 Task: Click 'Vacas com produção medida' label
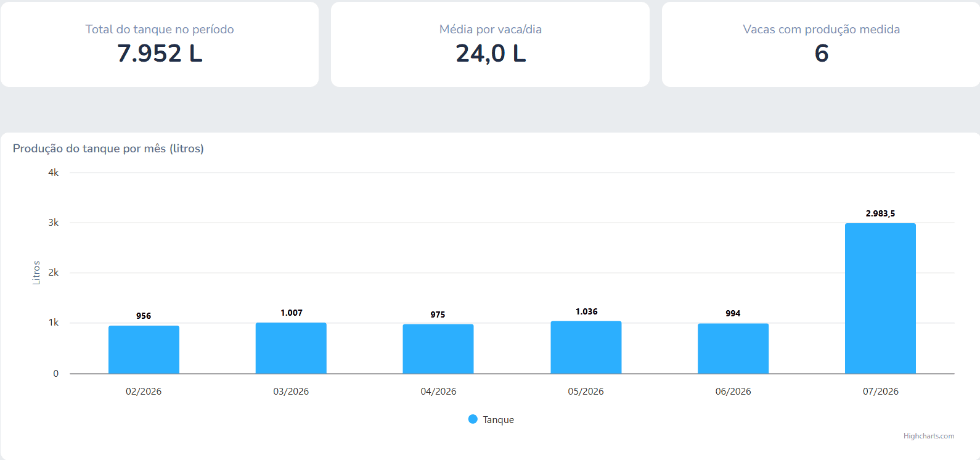pyautogui.click(x=822, y=29)
